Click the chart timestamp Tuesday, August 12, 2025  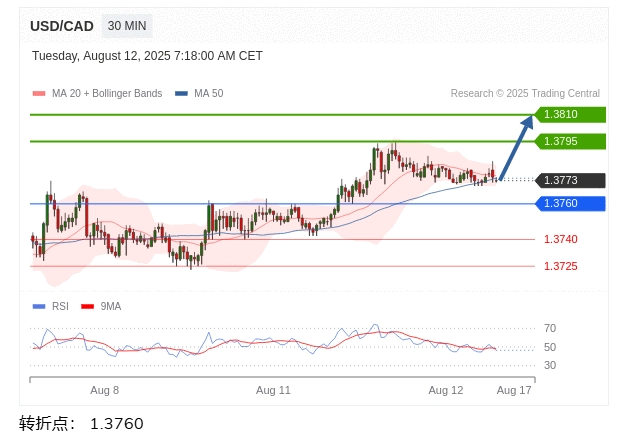pyautogui.click(x=147, y=56)
